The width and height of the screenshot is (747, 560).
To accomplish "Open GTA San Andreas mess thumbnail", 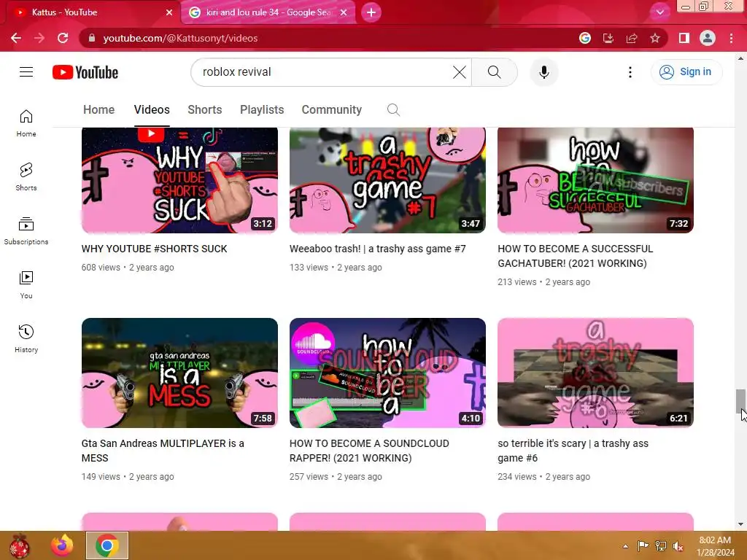I will click(179, 373).
